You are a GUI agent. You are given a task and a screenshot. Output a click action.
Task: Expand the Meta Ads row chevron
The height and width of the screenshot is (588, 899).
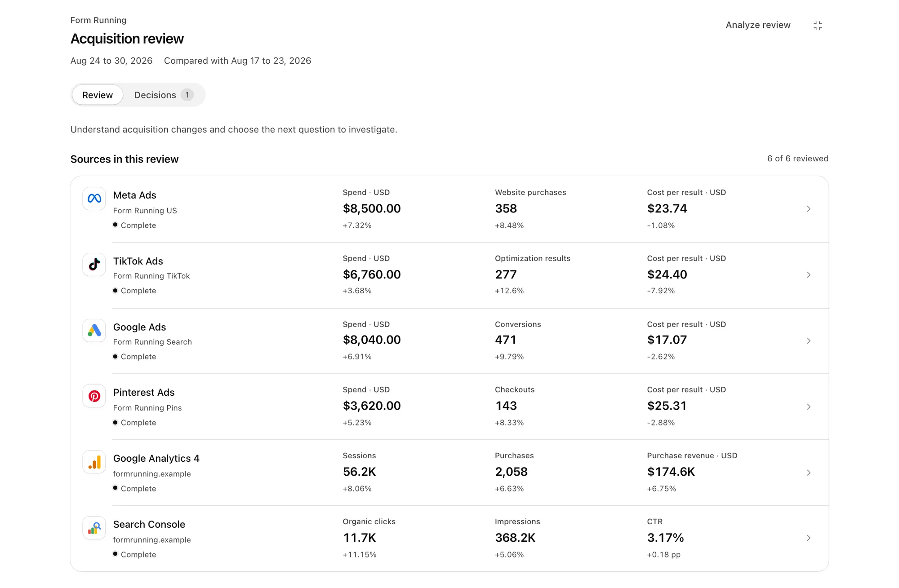click(808, 209)
